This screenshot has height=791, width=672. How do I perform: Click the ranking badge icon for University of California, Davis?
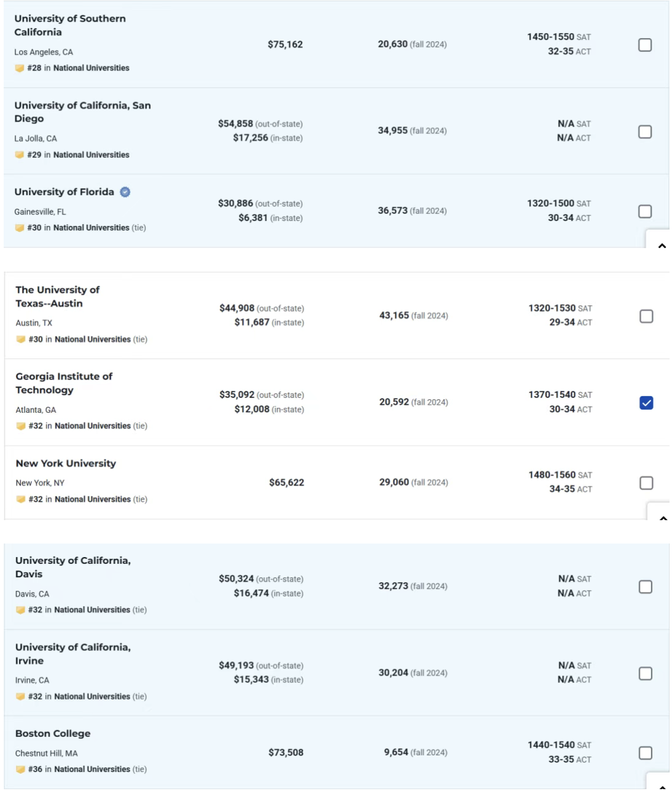pyautogui.click(x=20, y=610)
